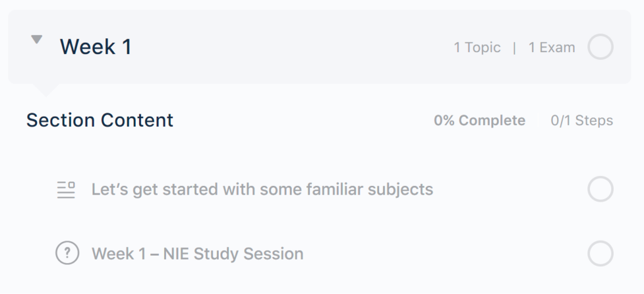Click the '0/1 Steps' counter
644x294 pixels.
click(x=581, y=121)
